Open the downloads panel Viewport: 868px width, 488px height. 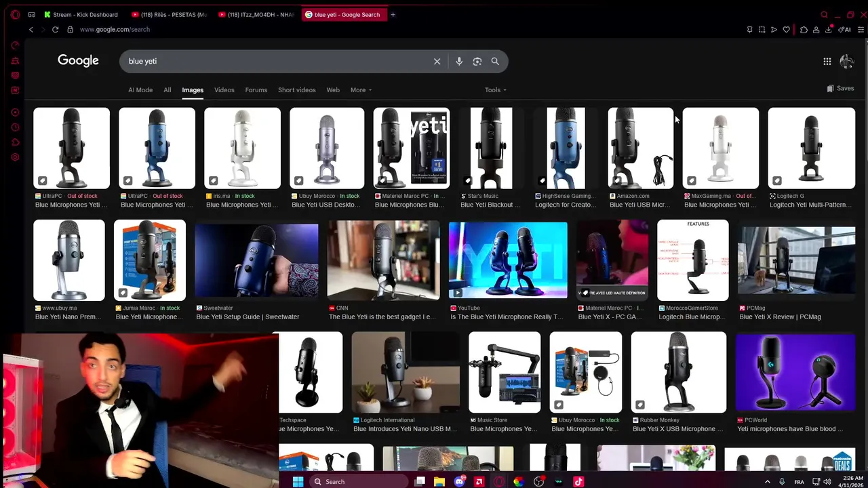pyautogui.click(x=829, y=29)
